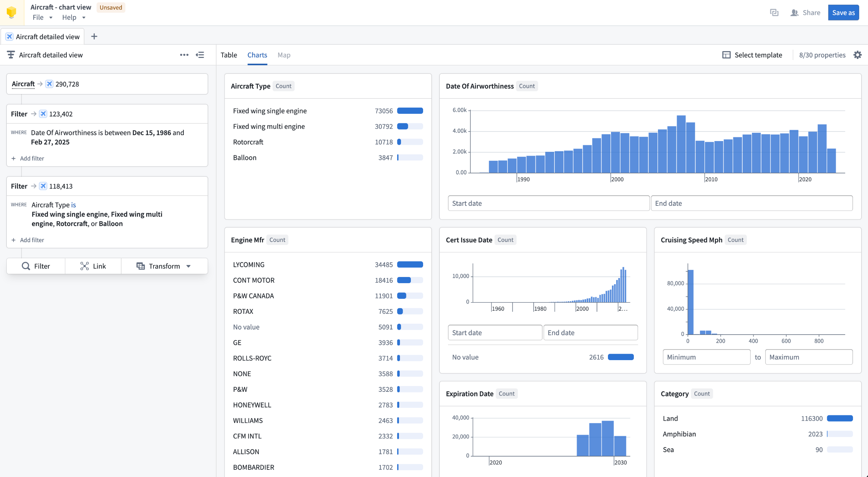
Task: Open the File menu dropdown
Action: point(42,17)
